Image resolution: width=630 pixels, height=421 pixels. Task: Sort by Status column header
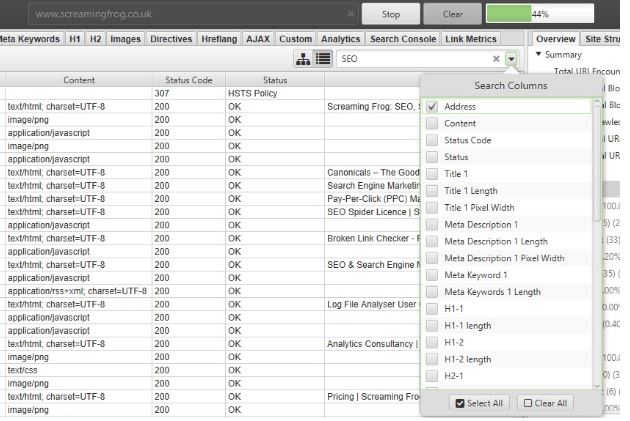tap(275, 80)
